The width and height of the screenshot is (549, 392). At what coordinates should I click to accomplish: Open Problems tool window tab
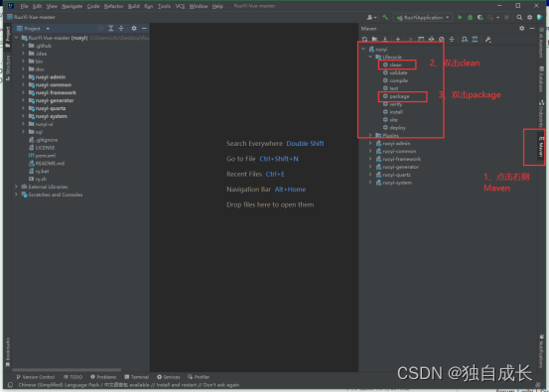103,377
